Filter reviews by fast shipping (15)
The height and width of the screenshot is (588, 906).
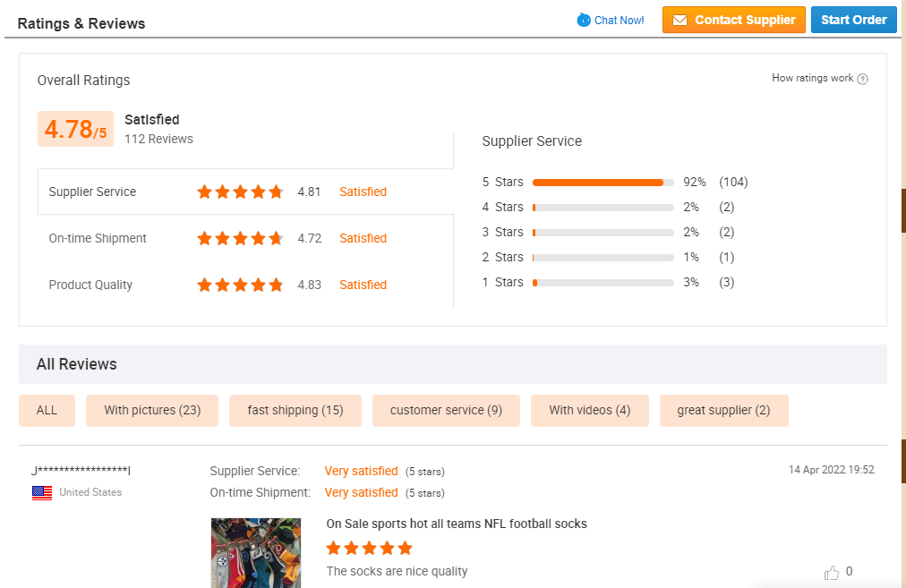click(x=295, y=410)
